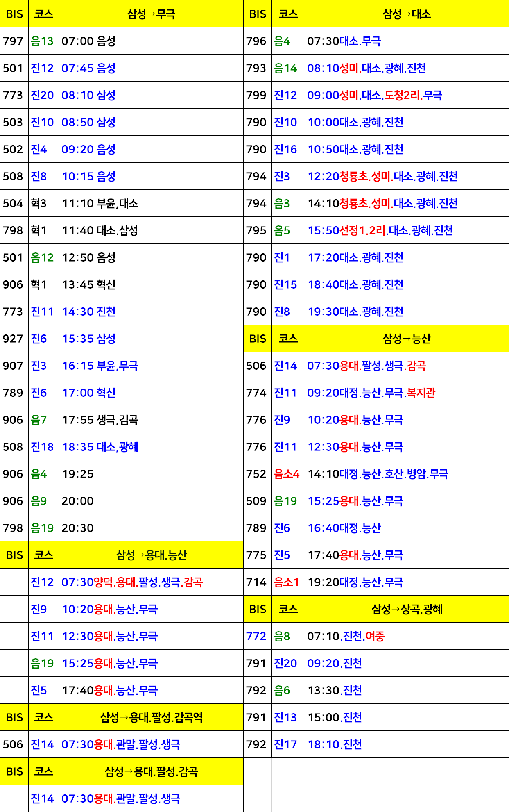Click the '07:30대소.무극' route cell
Screen dimensions: 509x812
(x=407, y=41)
